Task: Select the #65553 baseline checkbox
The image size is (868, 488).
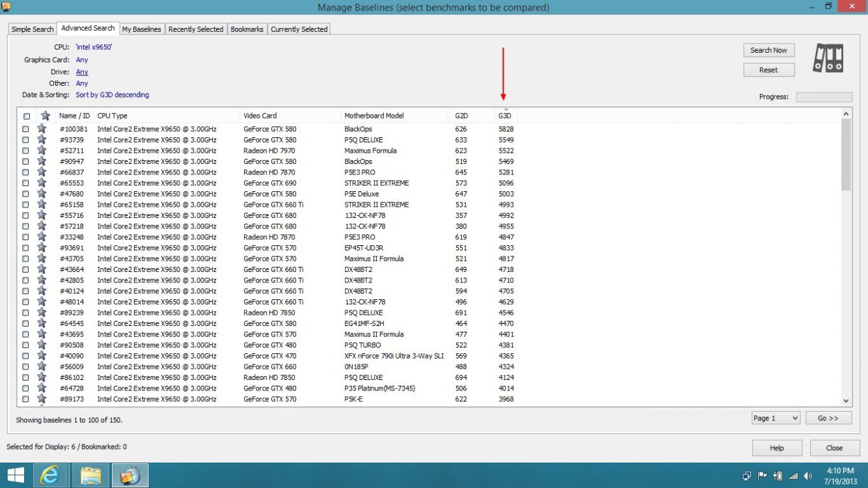Action: [26, 183]
